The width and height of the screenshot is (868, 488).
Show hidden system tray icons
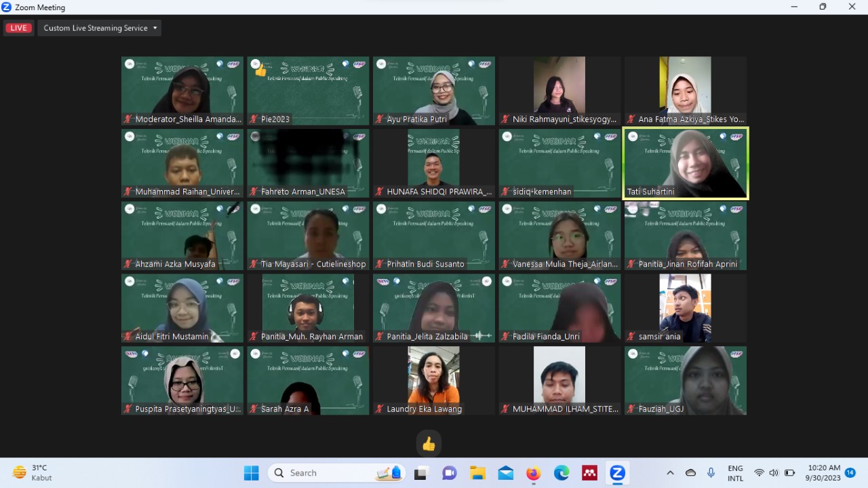point(670,473)
